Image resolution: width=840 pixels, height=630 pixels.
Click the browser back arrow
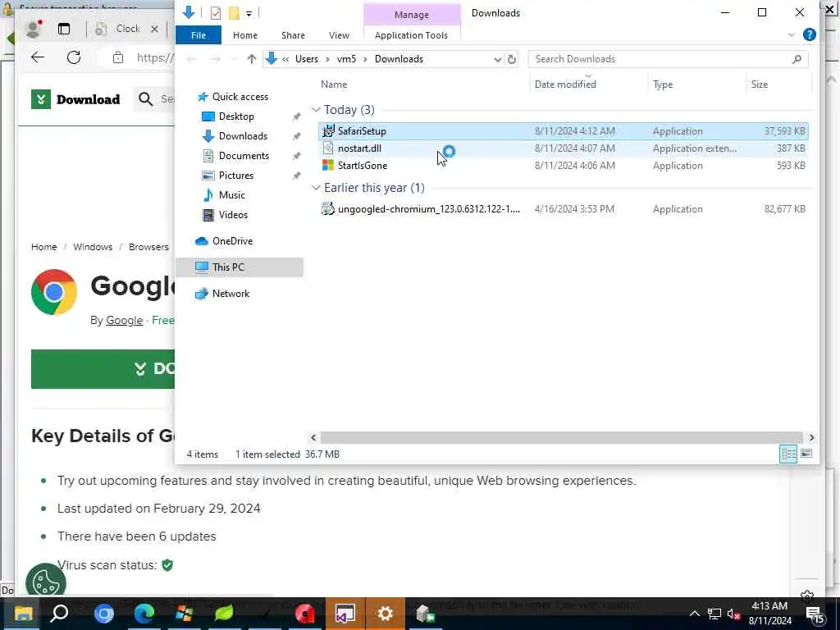pyautogui.click(x=38, y=57)
